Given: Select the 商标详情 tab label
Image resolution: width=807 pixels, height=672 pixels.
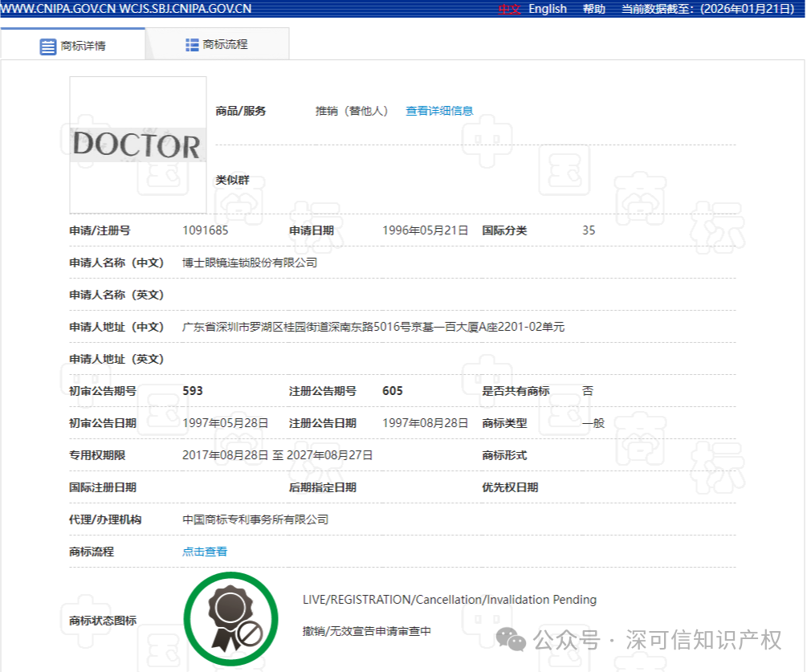Looking at the screenshot, I should tap(84, 46).
